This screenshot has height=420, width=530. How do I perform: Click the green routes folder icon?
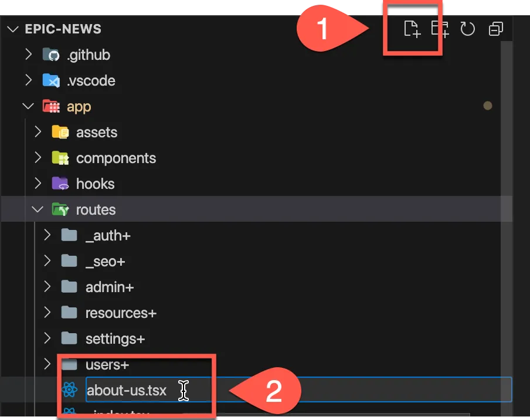click(60, 209)
